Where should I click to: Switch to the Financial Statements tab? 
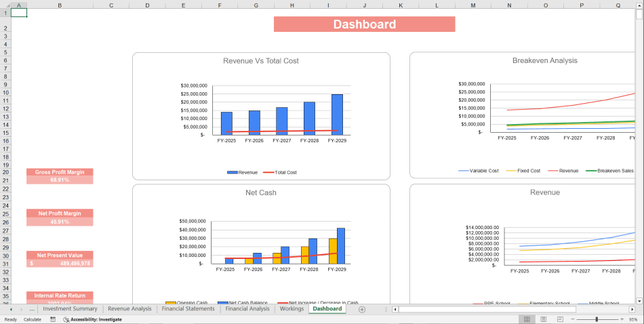pyautogui.click(x=187, y=309)
